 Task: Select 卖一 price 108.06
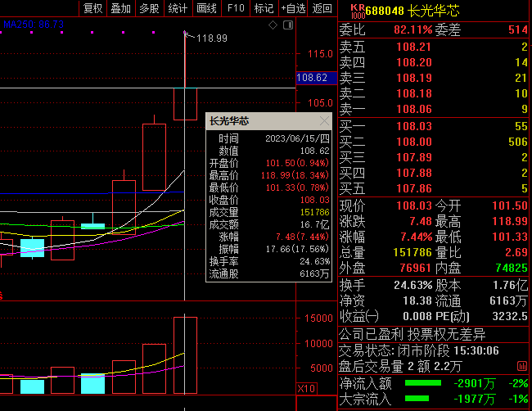[414, 109]
